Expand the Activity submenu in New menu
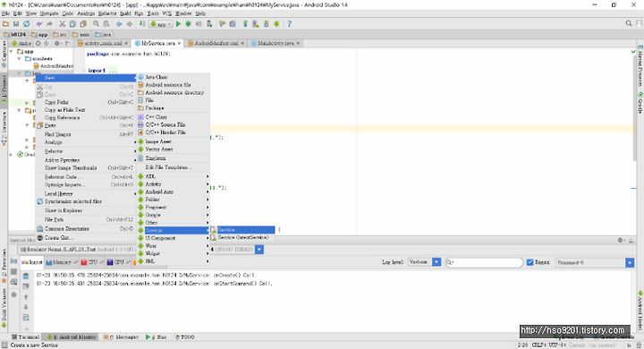This screenshot has width=644, height=349. 174,184
